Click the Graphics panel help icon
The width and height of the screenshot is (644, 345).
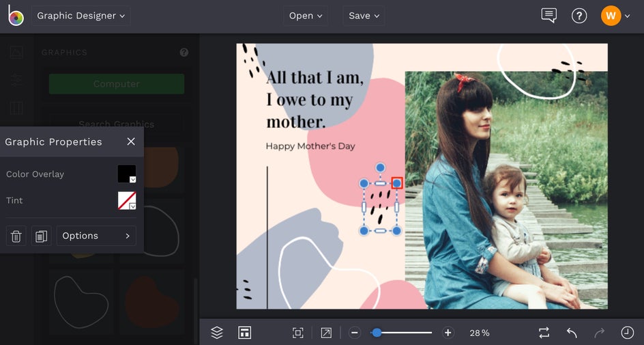tap(184, 52)
